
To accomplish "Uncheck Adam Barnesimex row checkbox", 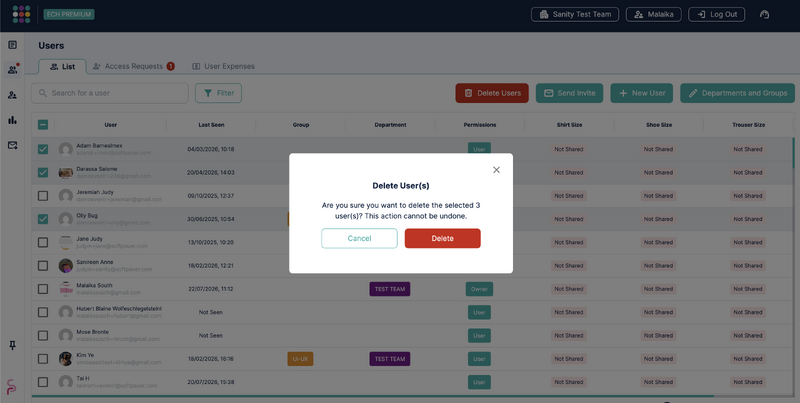I will pyautogui.click(x=43, y=149).
